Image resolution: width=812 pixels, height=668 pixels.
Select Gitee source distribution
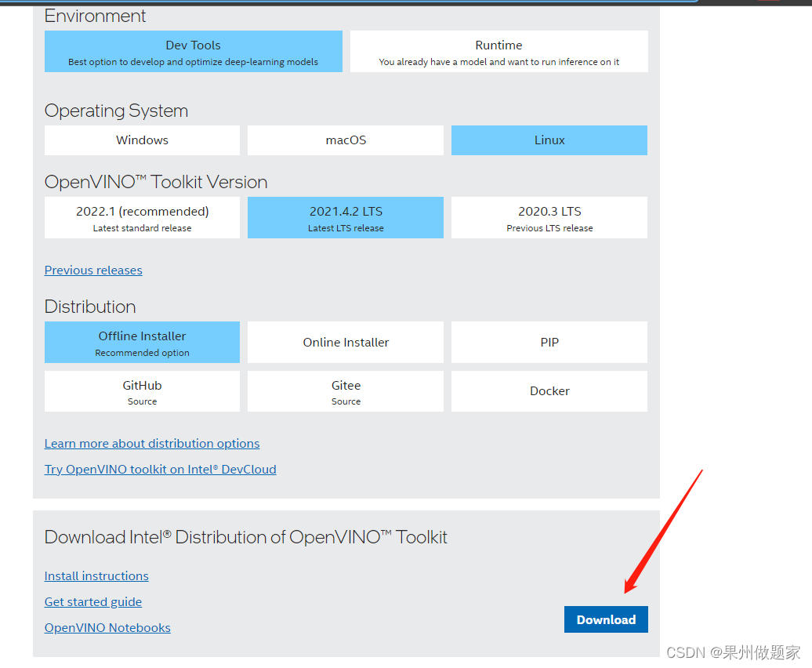point(345,390)
